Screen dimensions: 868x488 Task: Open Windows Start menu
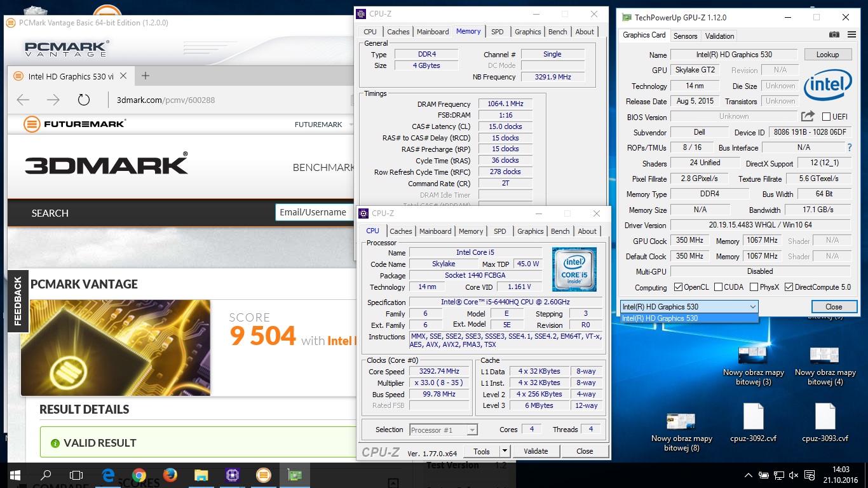[x=15, y=475]
